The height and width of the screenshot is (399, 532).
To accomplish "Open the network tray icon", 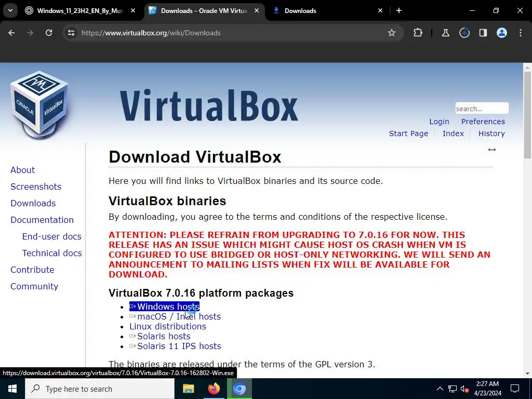I will coord(453,389).
